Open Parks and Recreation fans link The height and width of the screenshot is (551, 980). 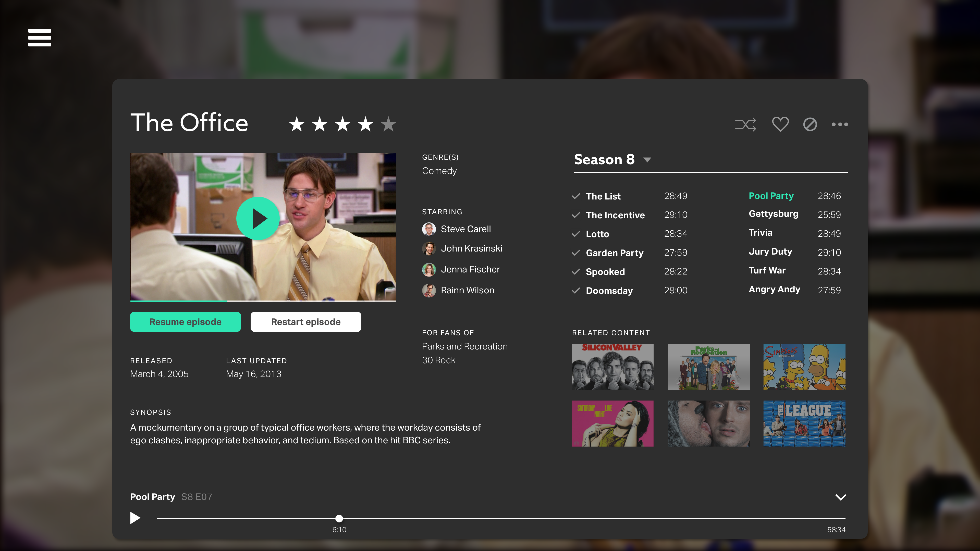click(x=464, y=346)
